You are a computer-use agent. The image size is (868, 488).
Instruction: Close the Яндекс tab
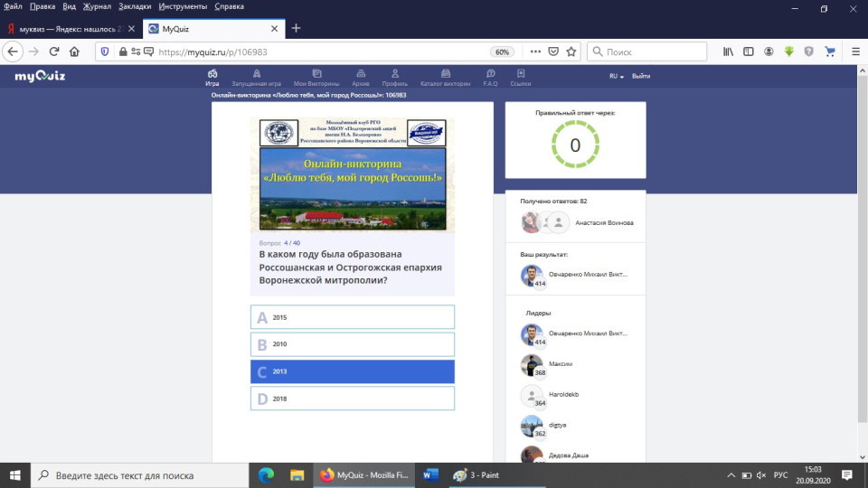point(131,29)
